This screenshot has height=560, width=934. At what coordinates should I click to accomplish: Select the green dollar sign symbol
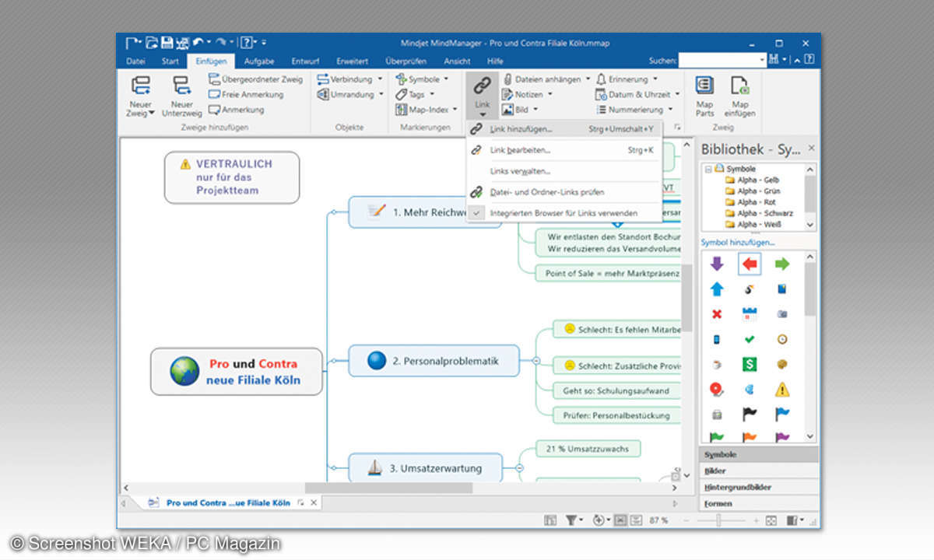(x=750, y=364)
